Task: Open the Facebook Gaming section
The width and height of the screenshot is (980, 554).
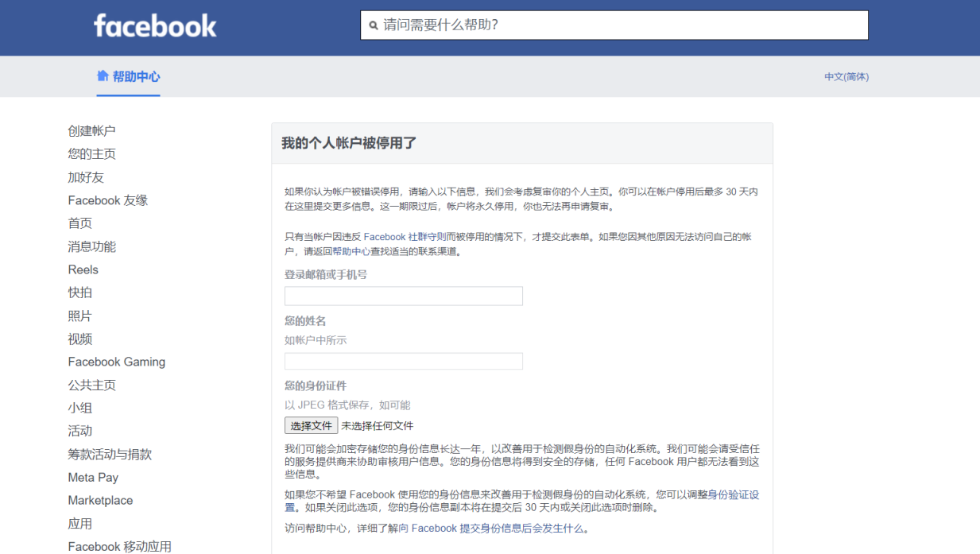Action: tap(116, 362)
